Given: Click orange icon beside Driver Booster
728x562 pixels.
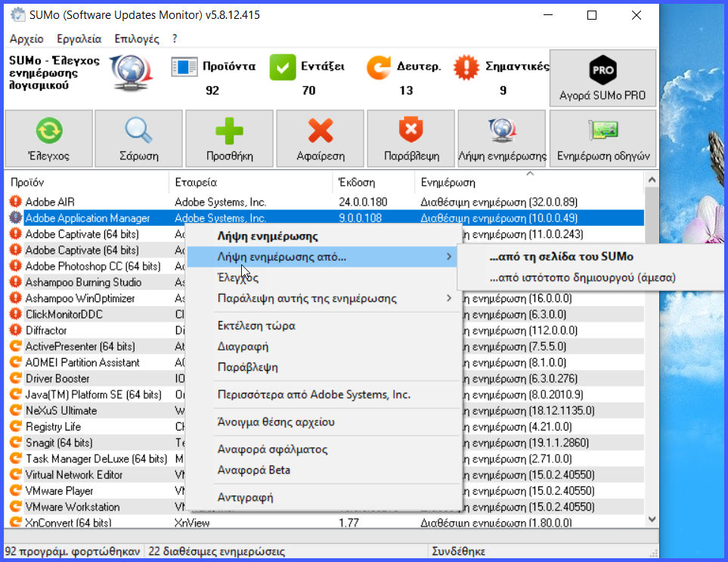Looking at the screenshot, I should point(15,378).
